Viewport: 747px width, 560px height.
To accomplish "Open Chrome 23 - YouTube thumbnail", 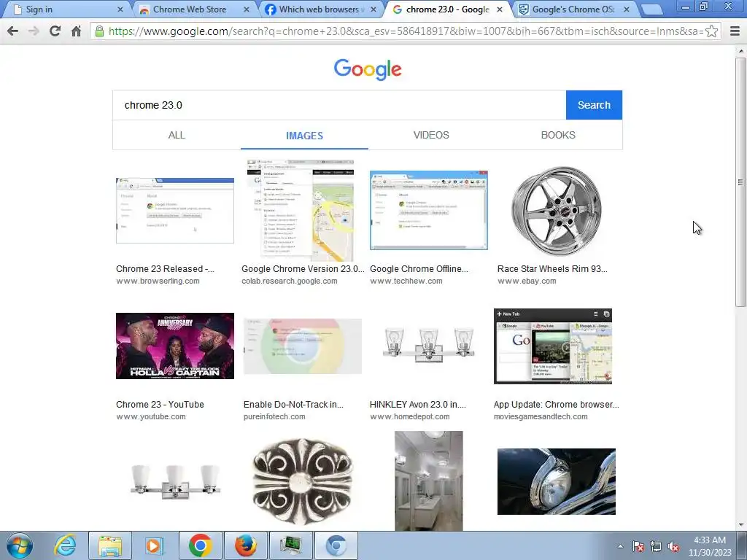I will 175,346.
